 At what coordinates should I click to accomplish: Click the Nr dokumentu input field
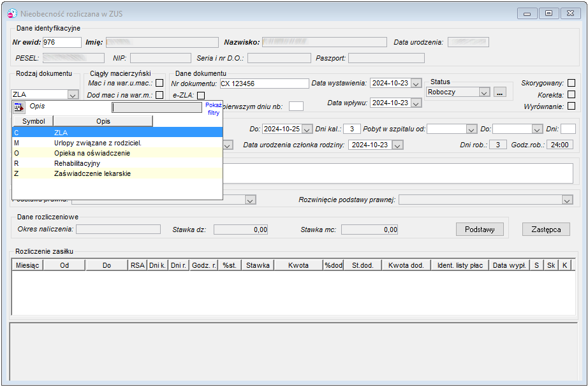tap(264, 84)
